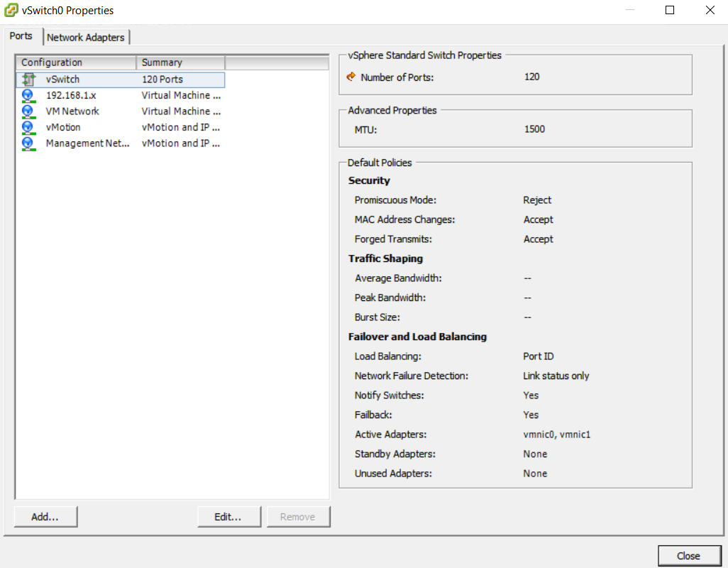Viewport: 728px width, 568px height.
Task: Close the vSwitch0 Properties dialog
Action: (689, 556)
